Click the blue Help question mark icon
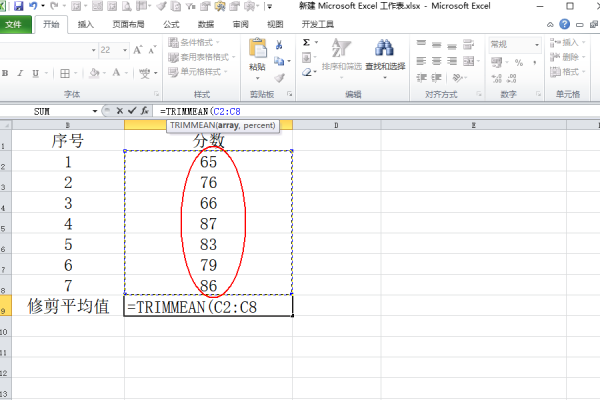 coord(564,24)
